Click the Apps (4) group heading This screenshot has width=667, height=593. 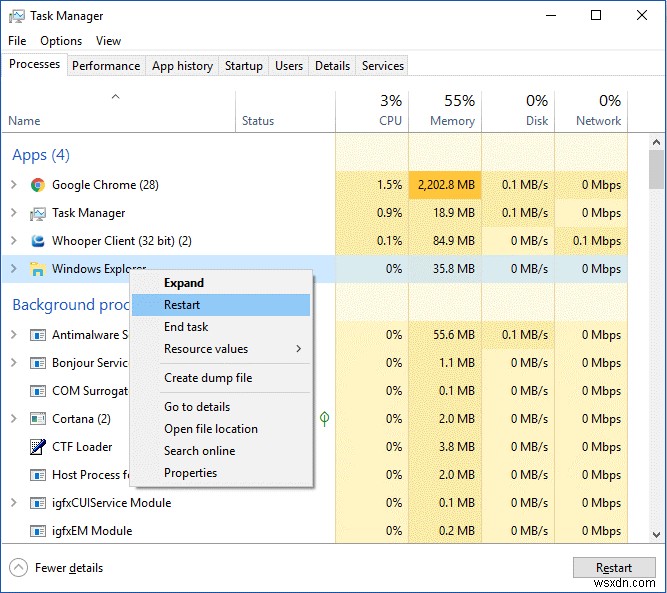(41, 155)
